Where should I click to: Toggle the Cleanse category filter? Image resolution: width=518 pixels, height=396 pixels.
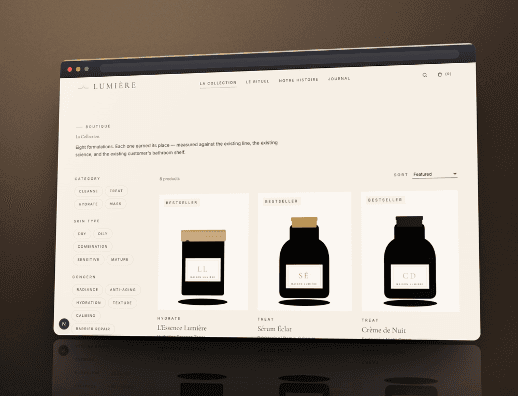click(x=88, y=191)
